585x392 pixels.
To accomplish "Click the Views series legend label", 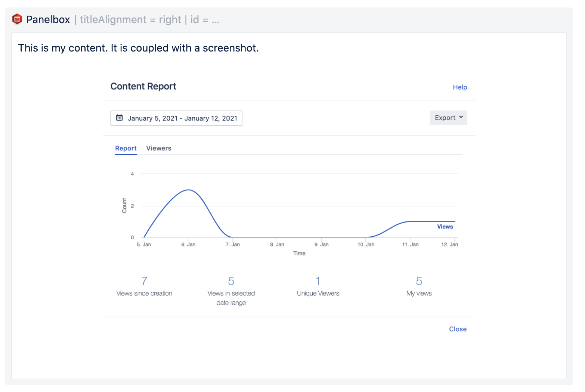I will click(x=445, y=227).
